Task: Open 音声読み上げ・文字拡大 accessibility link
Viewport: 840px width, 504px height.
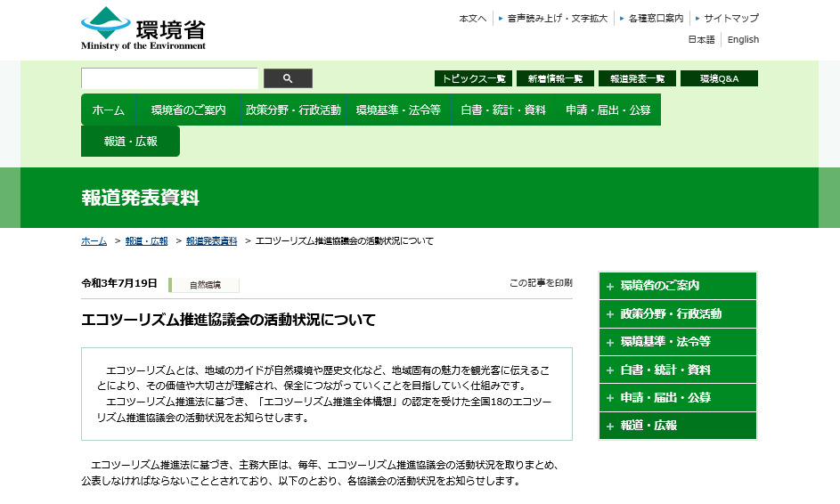Action: tap(557, 18)
